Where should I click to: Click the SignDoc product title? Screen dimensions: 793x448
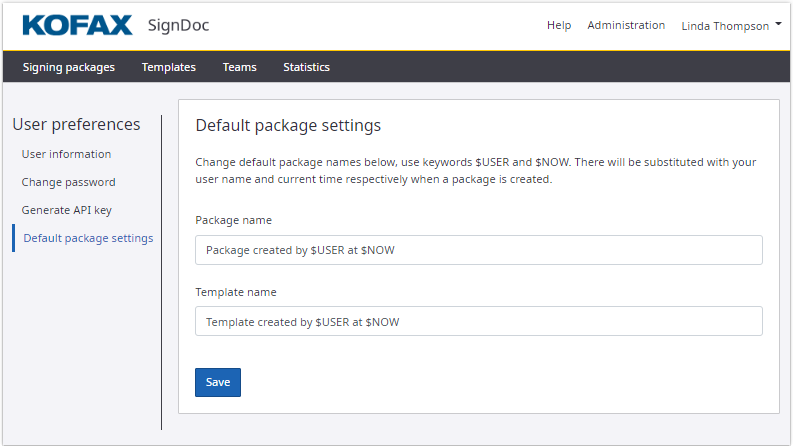click(x=178, y=26)
